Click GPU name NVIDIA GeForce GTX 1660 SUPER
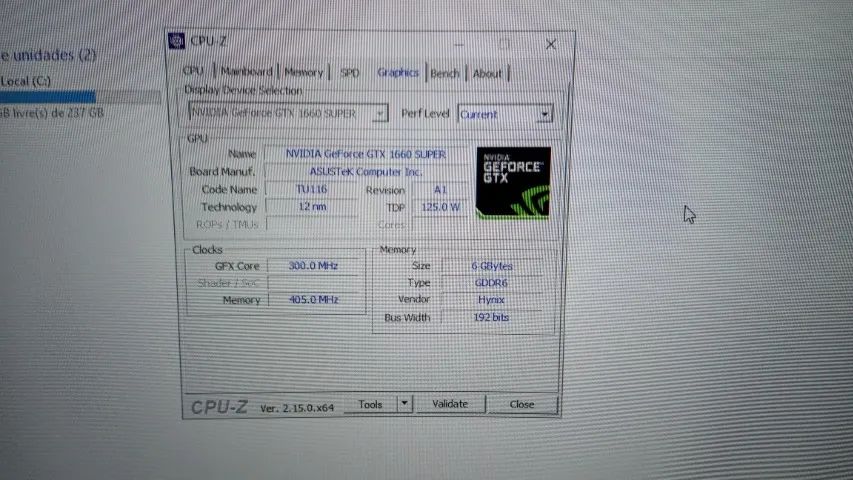This screenshot has height=480, width=853. click(x=366, y=154)
